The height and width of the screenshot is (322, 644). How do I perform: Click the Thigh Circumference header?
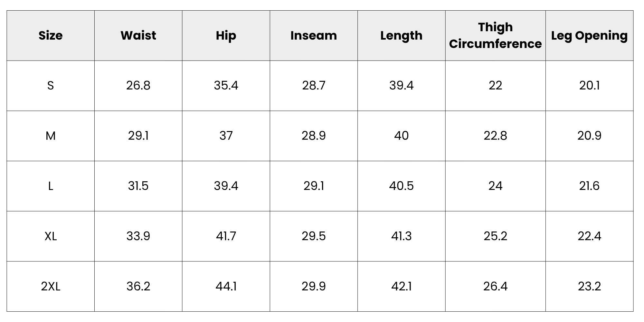point(495,35)
